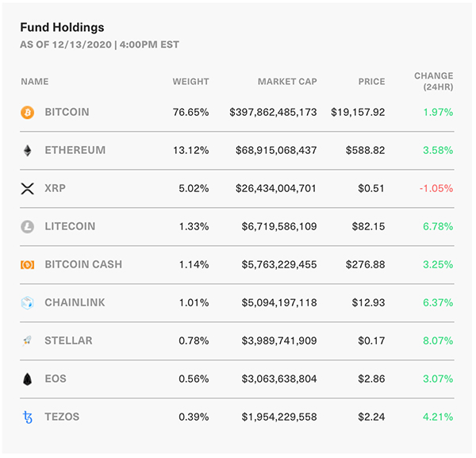Click the grey Litecoin icon

[27, 227]
